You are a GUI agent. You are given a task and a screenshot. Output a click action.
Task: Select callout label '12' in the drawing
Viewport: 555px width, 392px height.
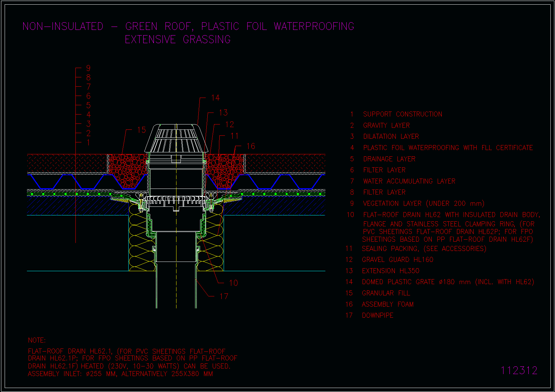click(x=230, y=124)
